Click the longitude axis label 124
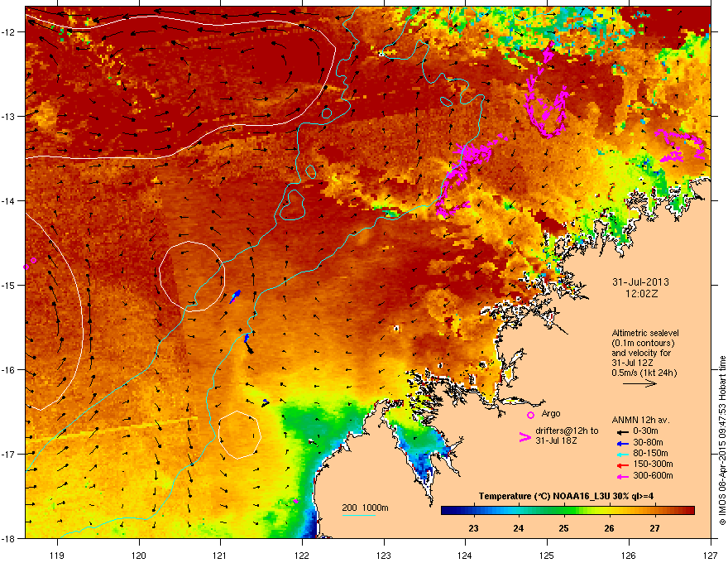728x563 pixels. click(x=465, y=555)
